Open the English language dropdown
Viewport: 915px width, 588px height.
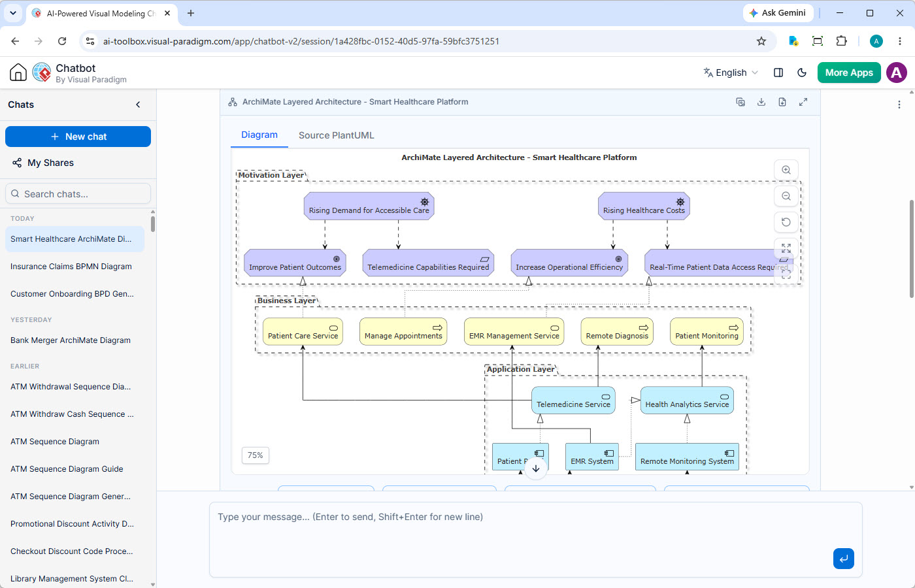(731, 73)
